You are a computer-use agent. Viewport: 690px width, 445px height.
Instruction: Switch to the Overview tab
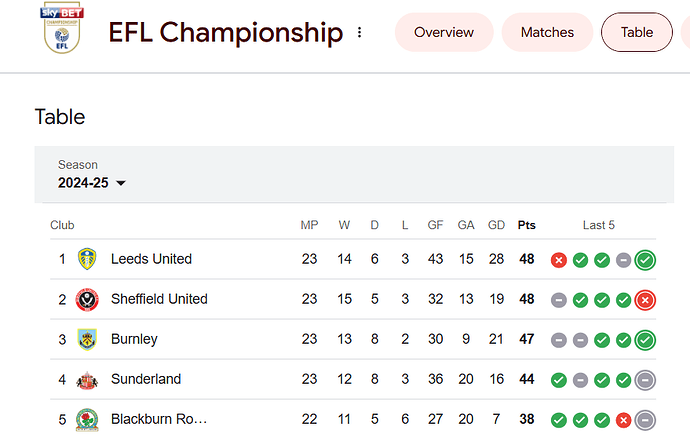tap(444, 32)
